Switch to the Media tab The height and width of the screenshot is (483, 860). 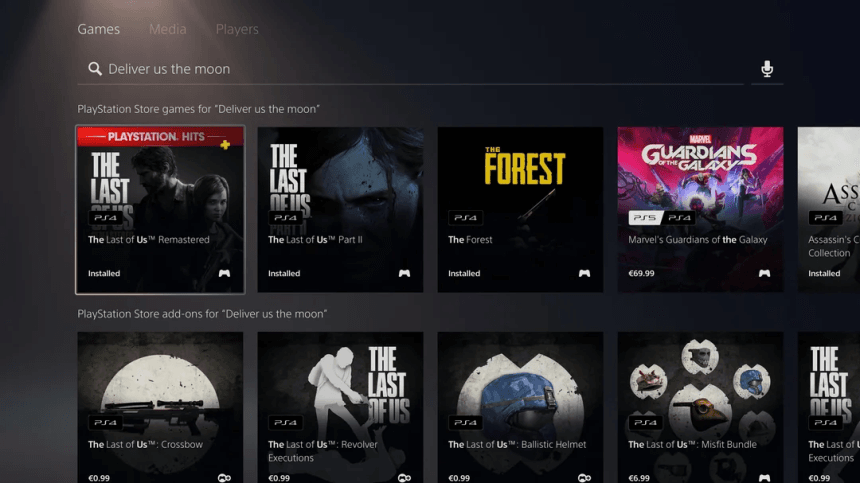coord(167,29)
